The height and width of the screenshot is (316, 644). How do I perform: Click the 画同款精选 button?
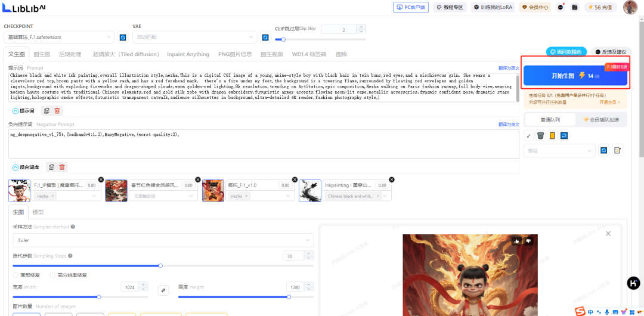[566, 52]
